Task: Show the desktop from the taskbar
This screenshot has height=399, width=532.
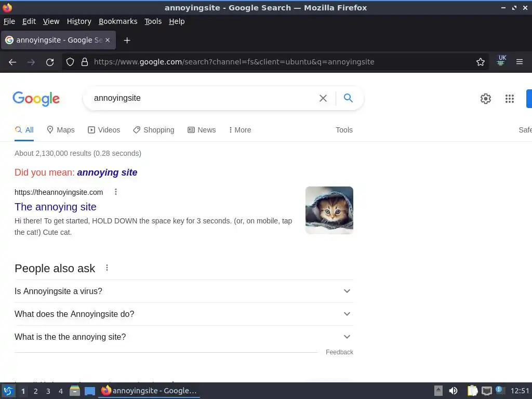Action: pyautogui.click(x=89, y=391)
